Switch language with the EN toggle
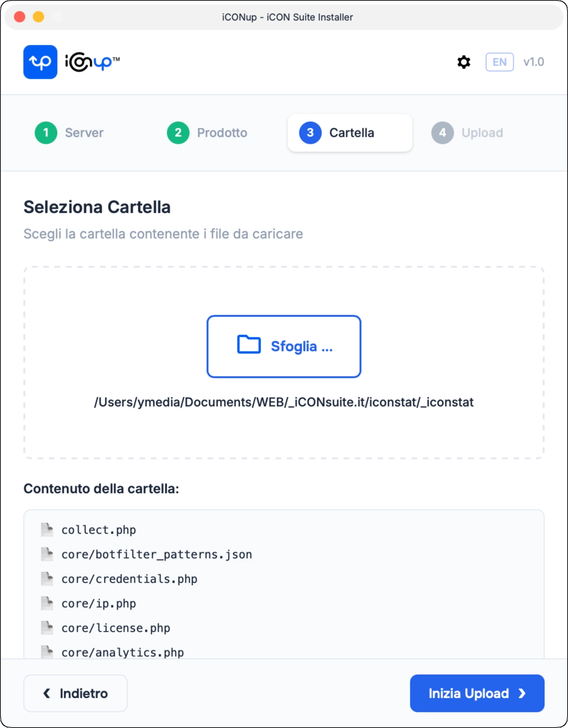Image resolution: width=568 pixels, height=728 pixels. [500, 62]
